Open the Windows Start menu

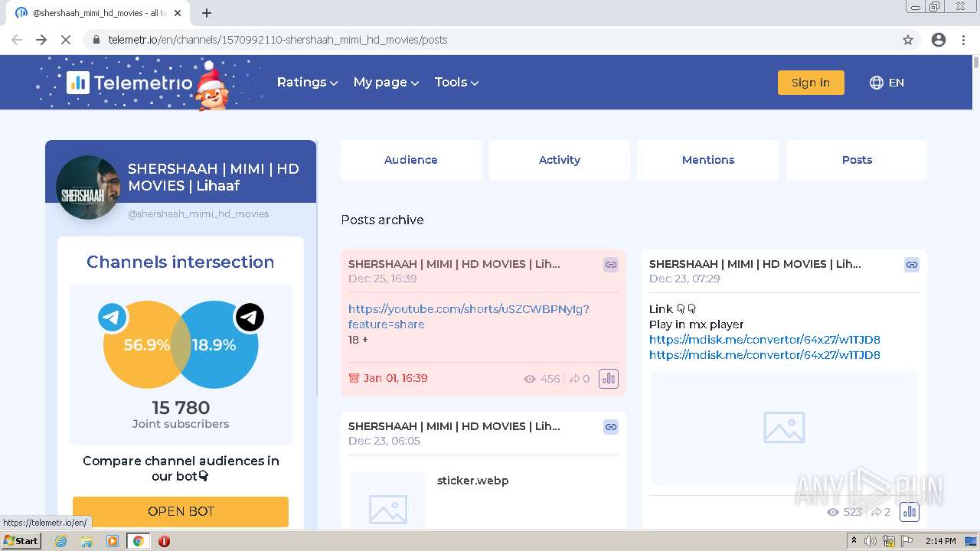tap(21, 541)
